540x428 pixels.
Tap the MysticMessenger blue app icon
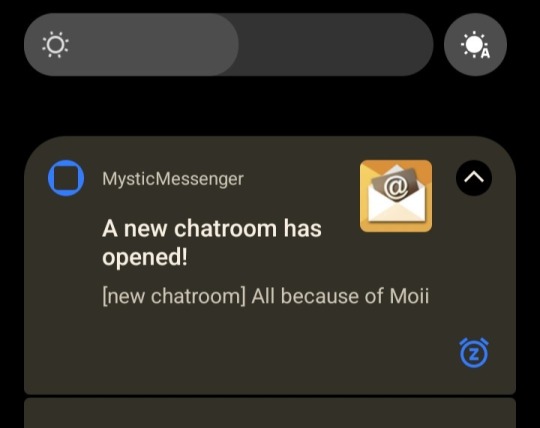(x=66, y=178)
